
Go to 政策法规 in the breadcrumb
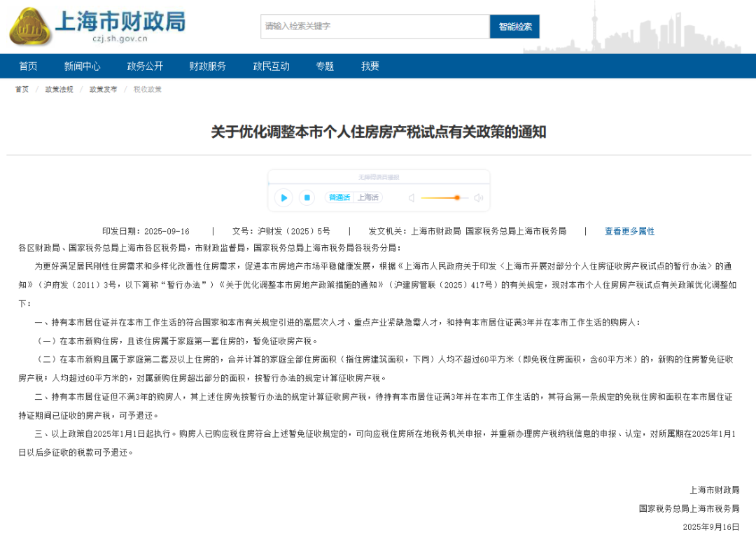coord(59,89)
